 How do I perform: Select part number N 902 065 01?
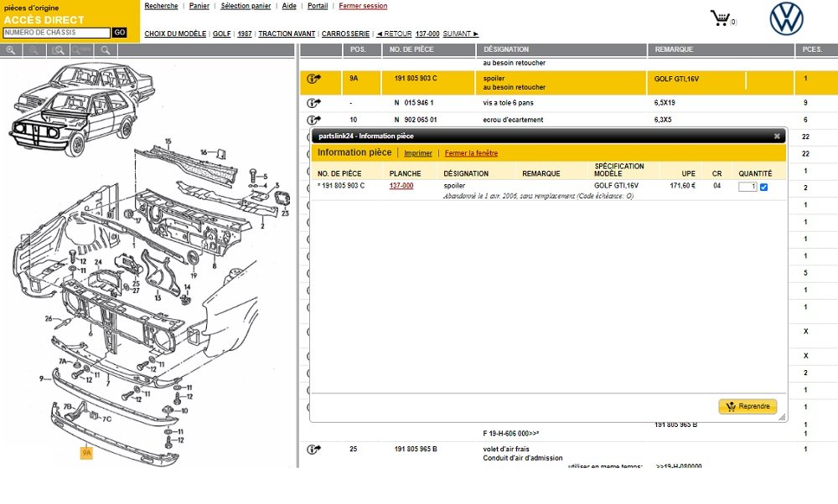(x=416, y=120)
